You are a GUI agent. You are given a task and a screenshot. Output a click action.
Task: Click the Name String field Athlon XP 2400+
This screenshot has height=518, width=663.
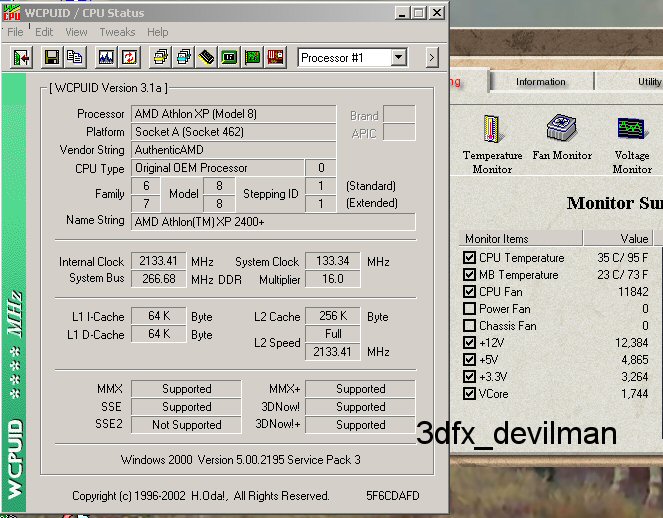pos(273,222)
